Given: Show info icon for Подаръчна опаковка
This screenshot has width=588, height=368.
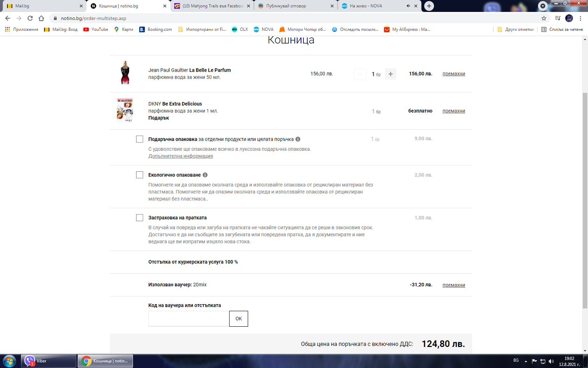Looking at the screenshot, I should click(298, 139).
